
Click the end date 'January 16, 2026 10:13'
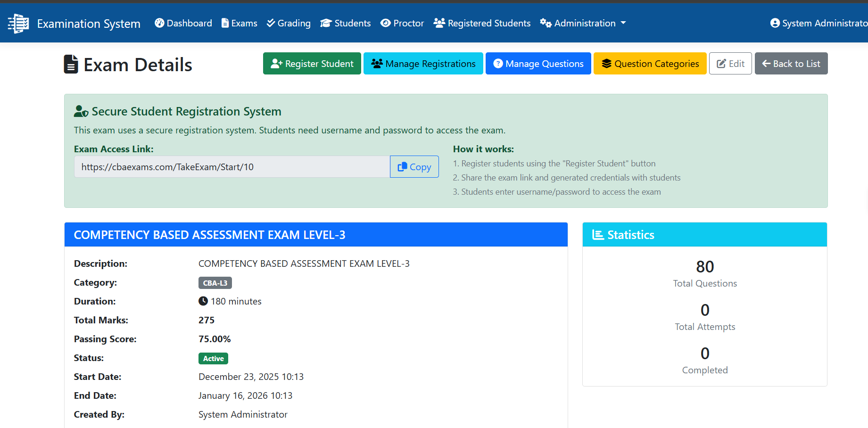coord(246,395)
